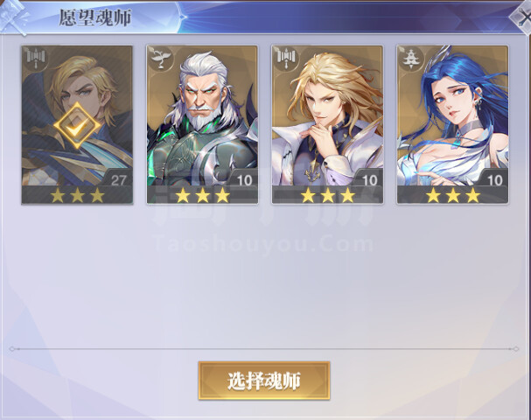
Task: Click the hammer emblem beside the title
Action: point(14,17)
